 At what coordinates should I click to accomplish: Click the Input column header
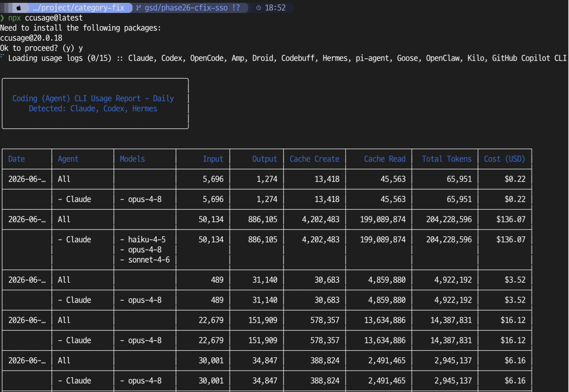[x=213, y=159]
